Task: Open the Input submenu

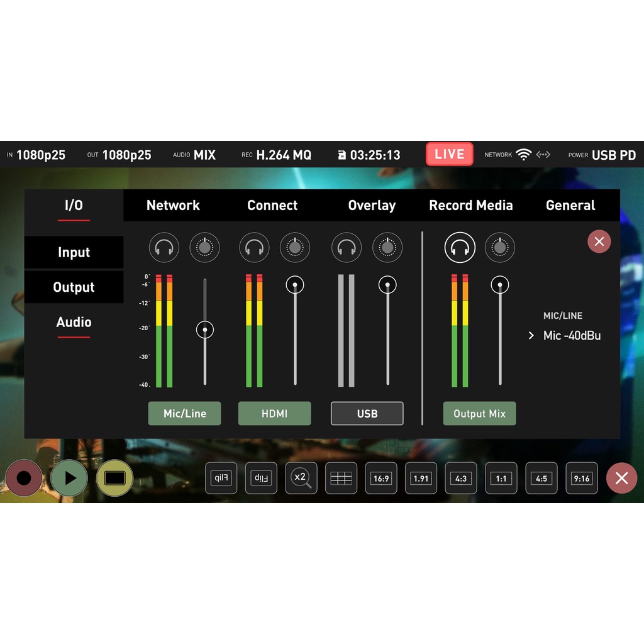Action: point(74,252)
